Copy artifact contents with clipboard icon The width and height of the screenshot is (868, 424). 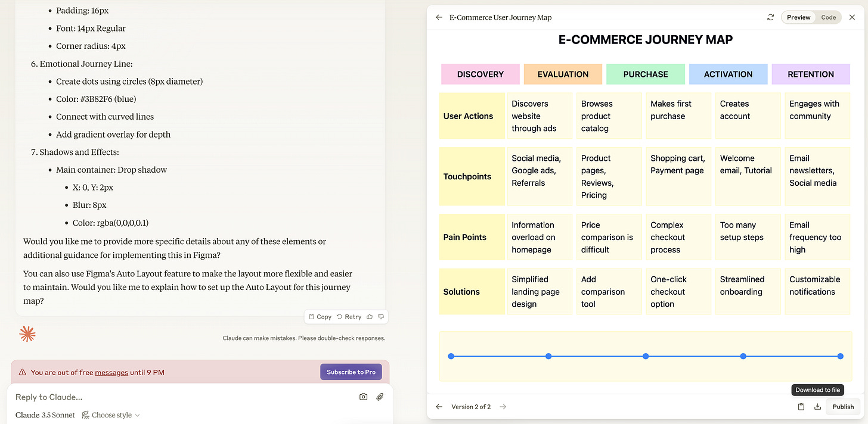801,407
